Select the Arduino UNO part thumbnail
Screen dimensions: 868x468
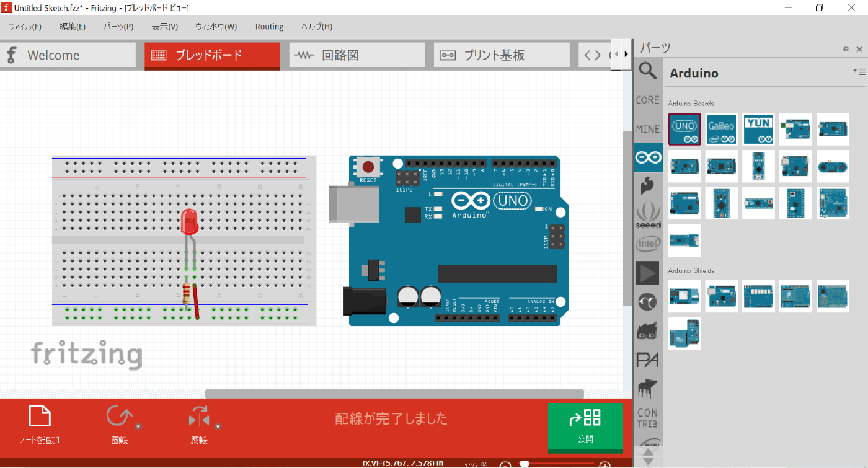[x=684, y=130]
